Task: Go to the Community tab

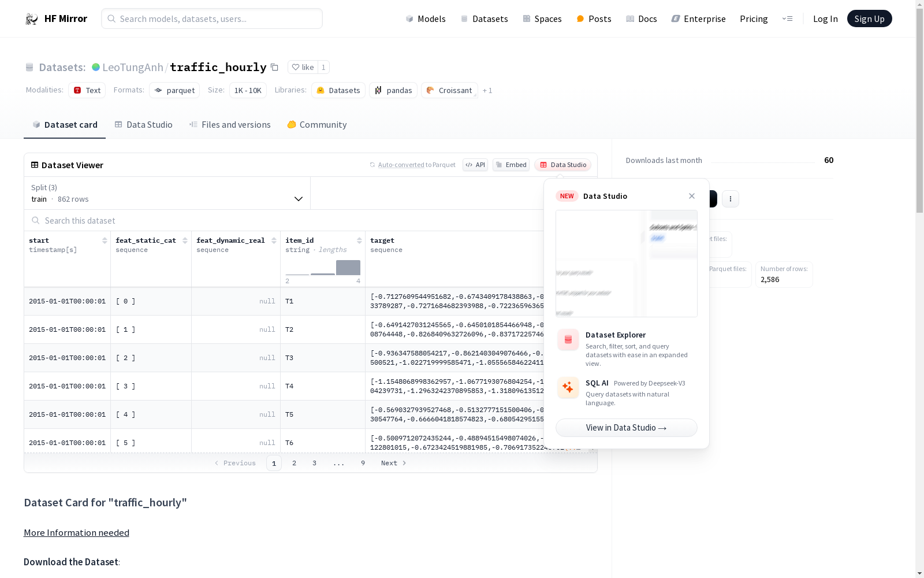Action: pyautogui.click(x=317, y=125)
